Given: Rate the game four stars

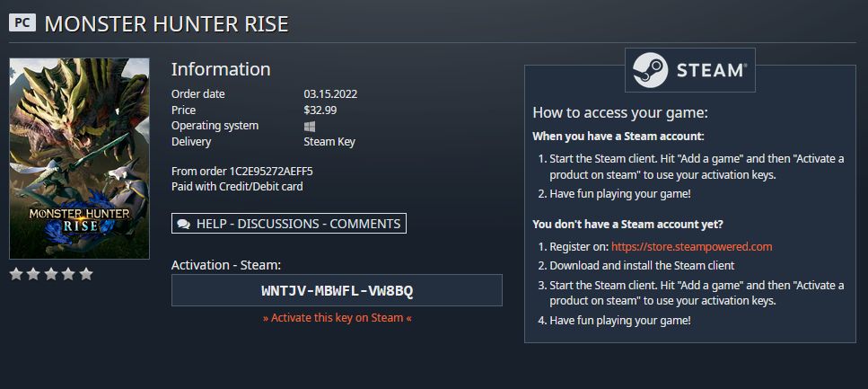Looking at the screenshot, I should coord(68,274).
